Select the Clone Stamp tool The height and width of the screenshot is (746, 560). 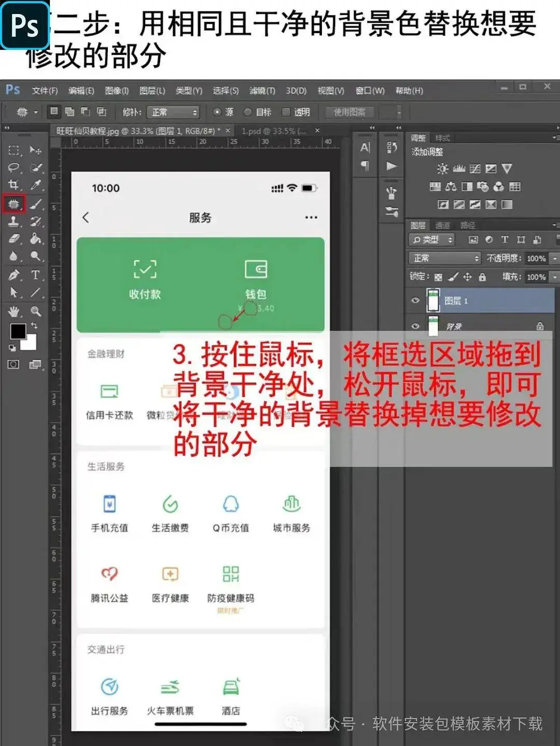13,221
